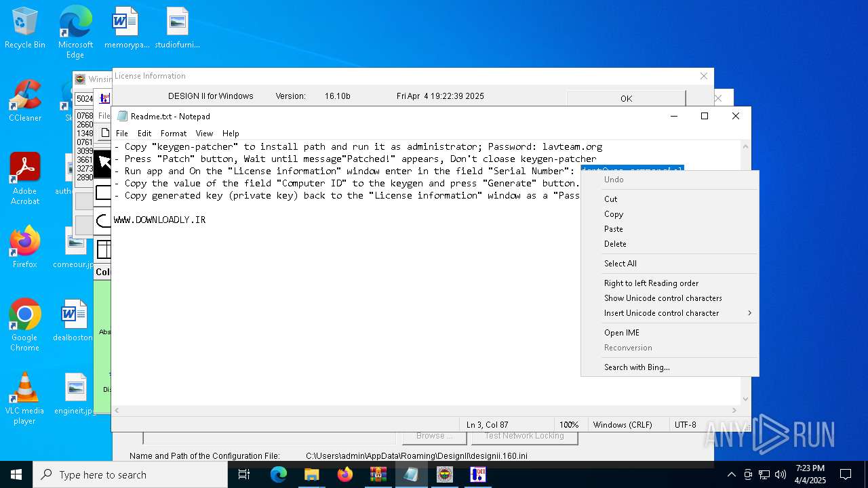Open Notepad Help menu
868x488 pixels.
(x=231, y=134)
